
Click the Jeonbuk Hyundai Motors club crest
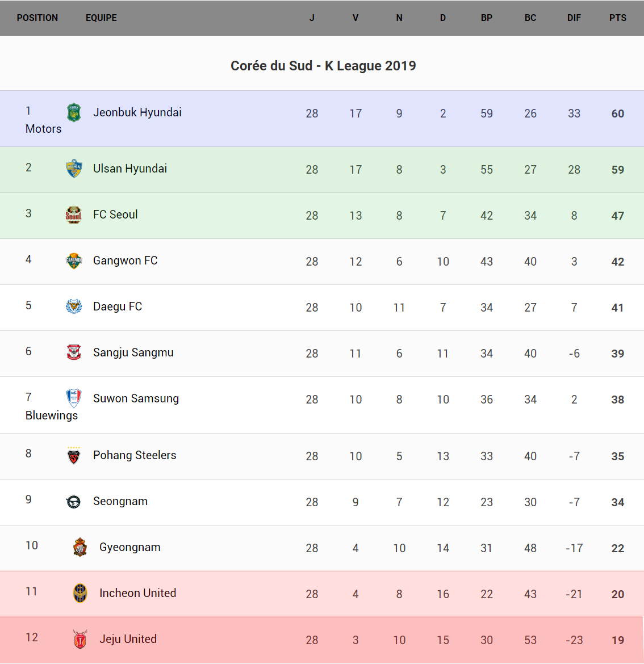pyautogui.click(x=74, y=112)
